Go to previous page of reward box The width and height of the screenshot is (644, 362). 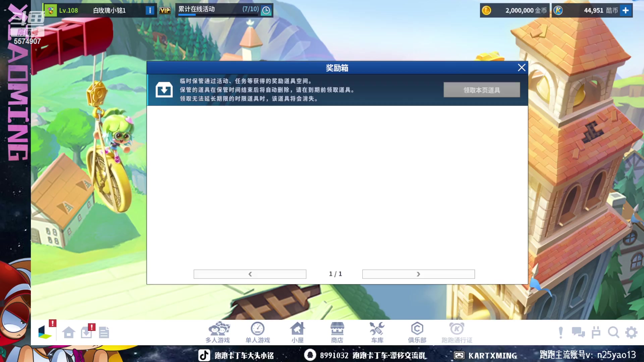tap(250, 274)
